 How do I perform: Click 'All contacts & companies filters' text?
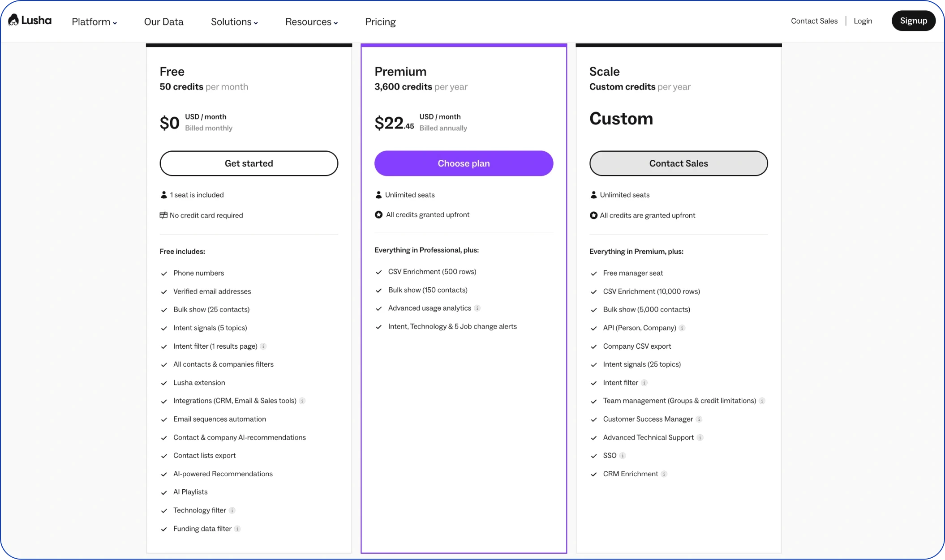coord(223,364)
